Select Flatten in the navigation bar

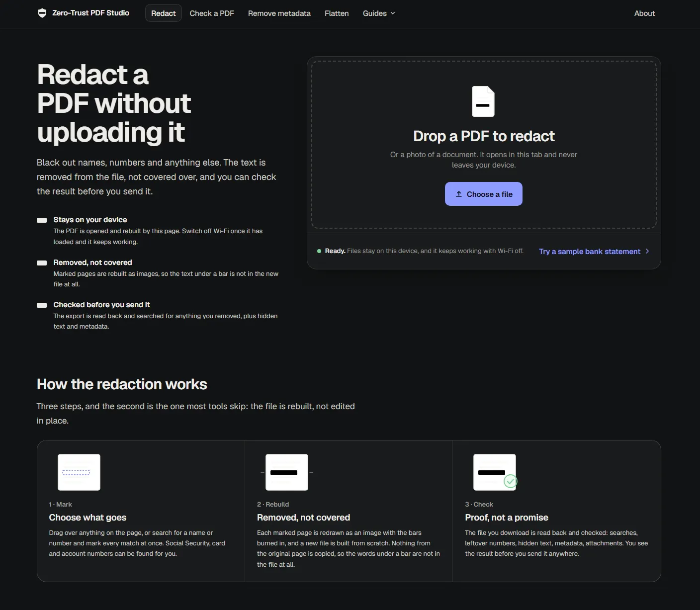(x=337, y=13)
